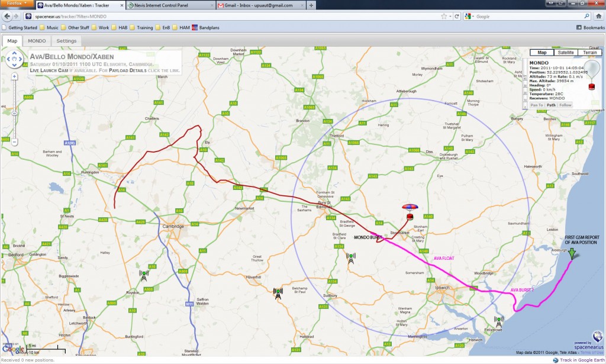Image resolution: width=606 pixels, height=364 pixels.
Task: Click the map pan navigation control
Action: (14, 59)
